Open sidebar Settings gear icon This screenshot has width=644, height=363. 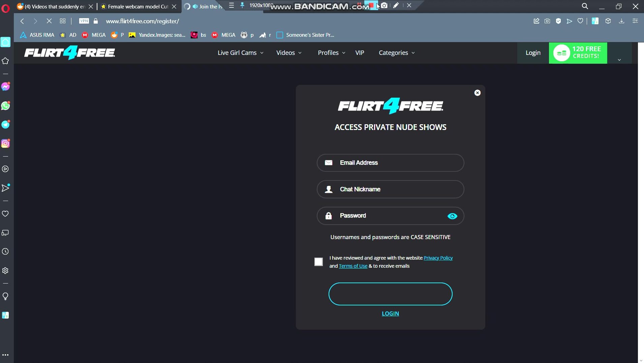click(5, 271)
